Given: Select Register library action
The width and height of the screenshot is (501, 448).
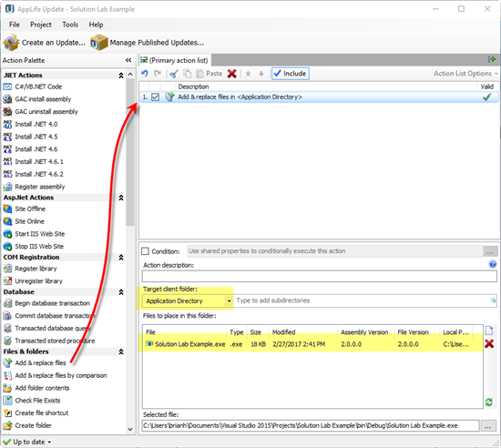Looking at the screenshot, I should (30, 269).
